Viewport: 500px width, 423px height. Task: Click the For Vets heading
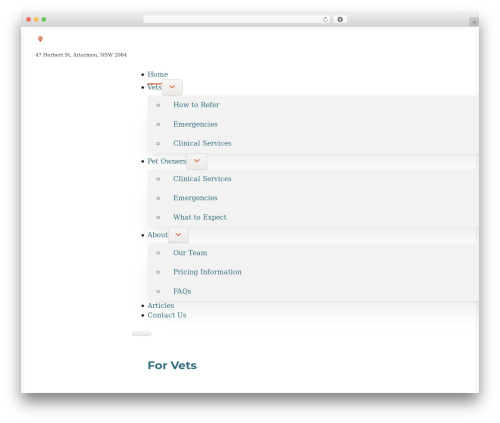[172, 365]
